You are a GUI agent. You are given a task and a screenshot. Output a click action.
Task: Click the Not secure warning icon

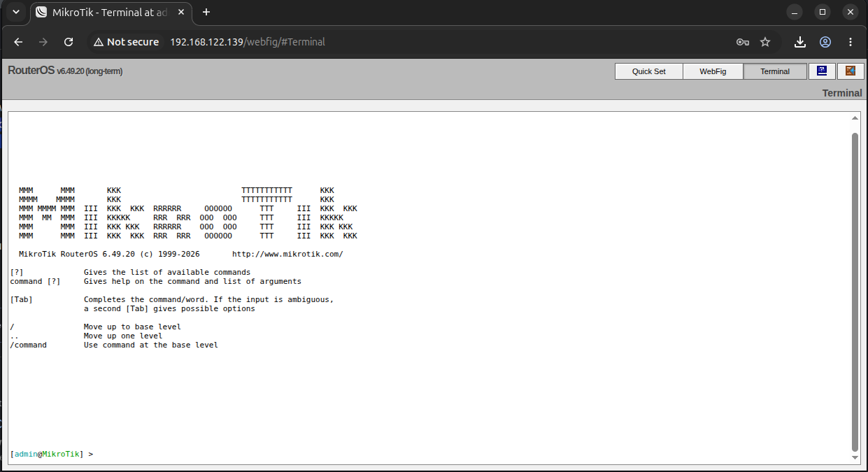point(99,42)
